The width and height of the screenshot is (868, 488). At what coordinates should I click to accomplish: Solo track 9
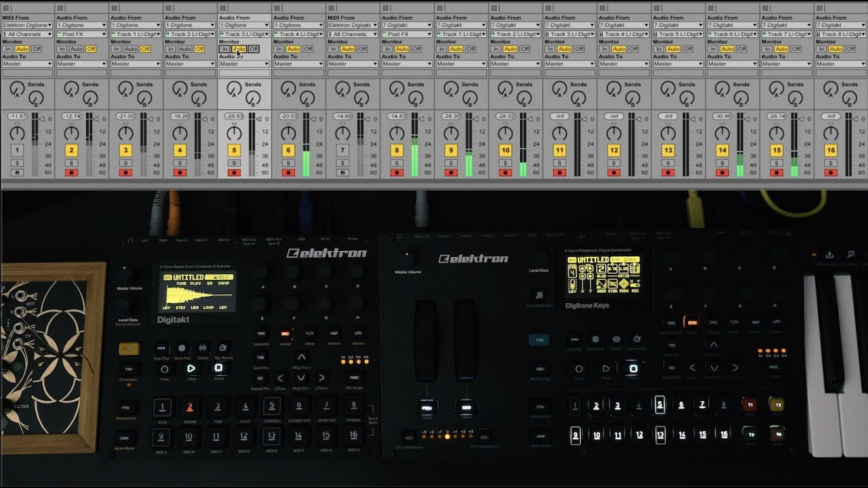[451, 163]
